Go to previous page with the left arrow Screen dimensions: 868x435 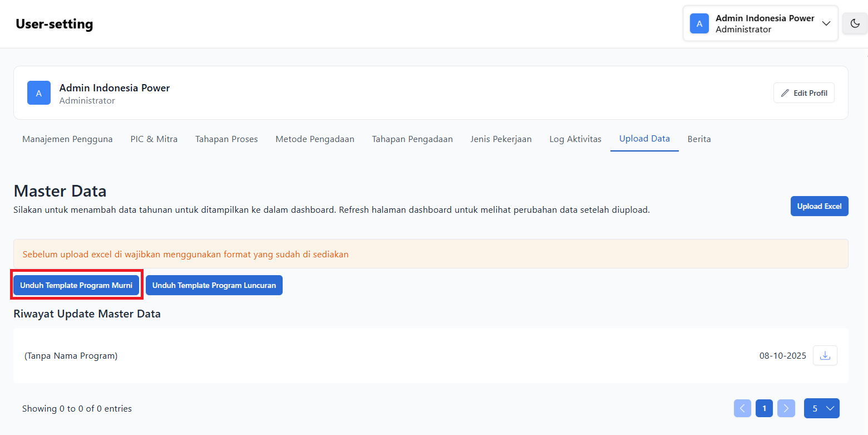coord(742,408)
